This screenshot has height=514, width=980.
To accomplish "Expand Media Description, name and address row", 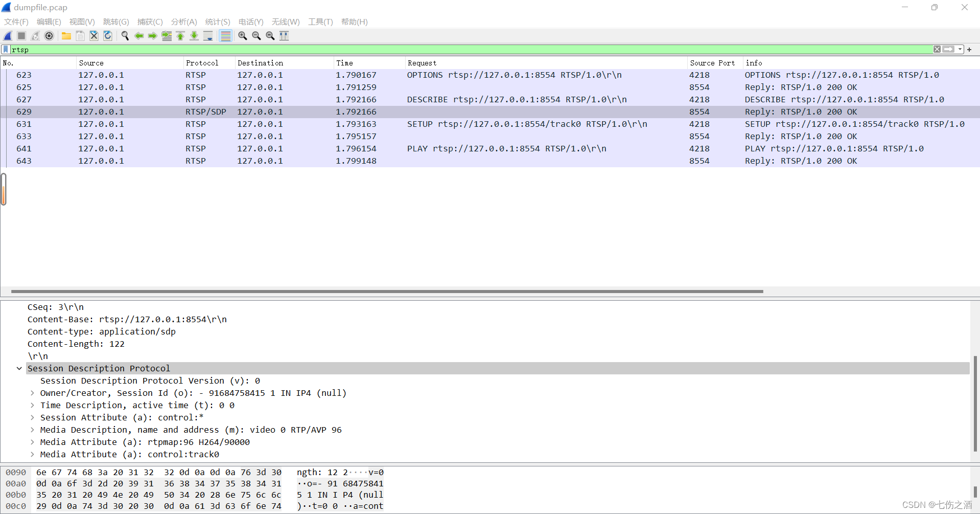I will [32, 430].
